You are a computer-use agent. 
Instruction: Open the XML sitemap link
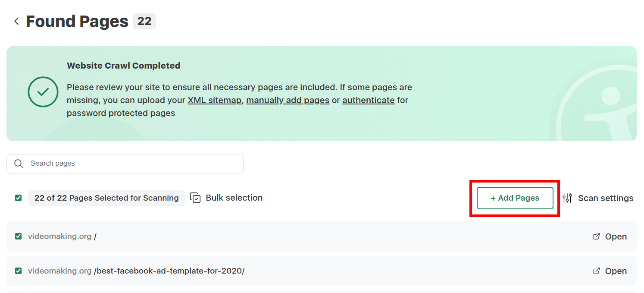(x=214, y=100)
